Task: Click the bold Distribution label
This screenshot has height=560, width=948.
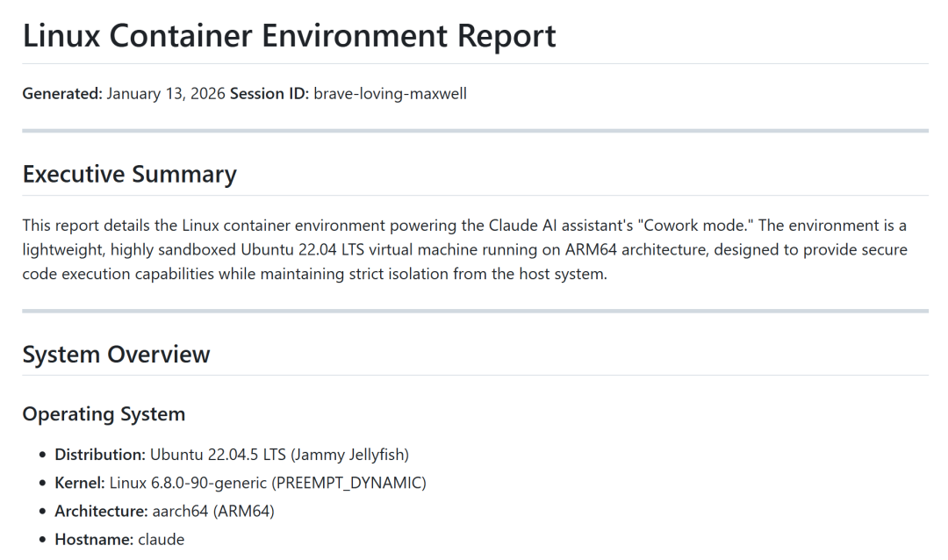Action: pyautogui.click(x=100, y=455)
